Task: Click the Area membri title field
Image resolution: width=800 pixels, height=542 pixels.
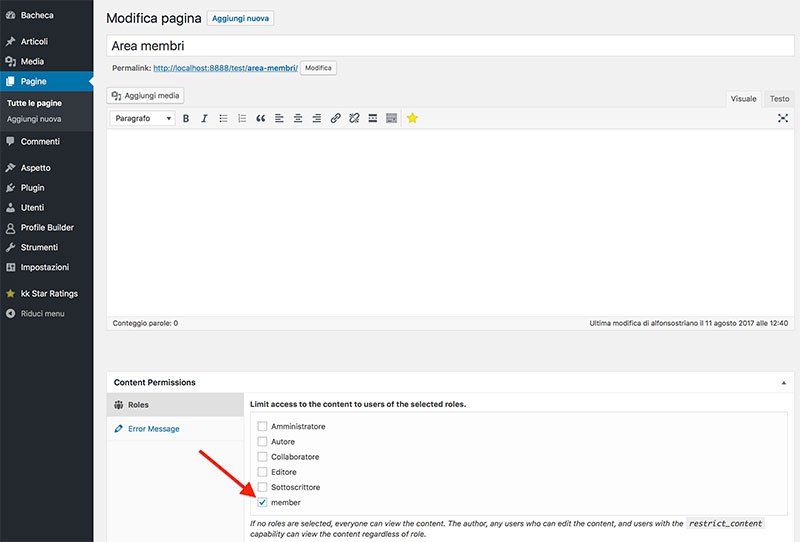Action: [x=450, y=46]
